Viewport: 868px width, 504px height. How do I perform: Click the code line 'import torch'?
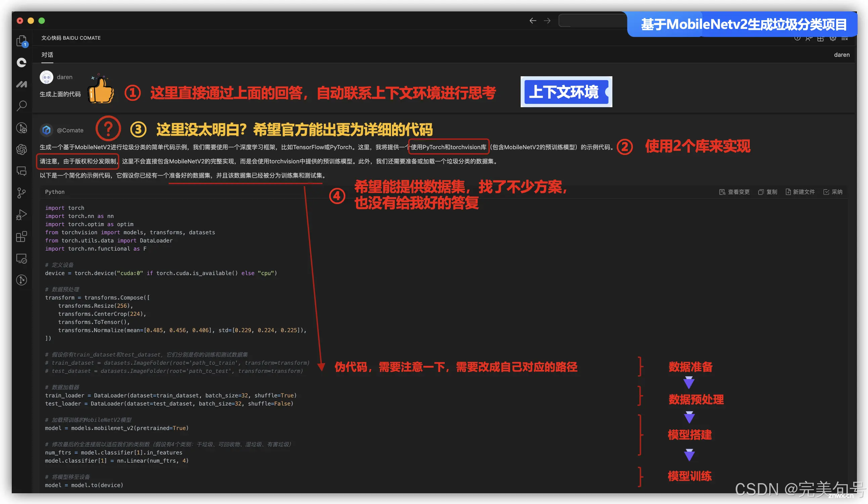pyautogui.click(x=65, y=208)
